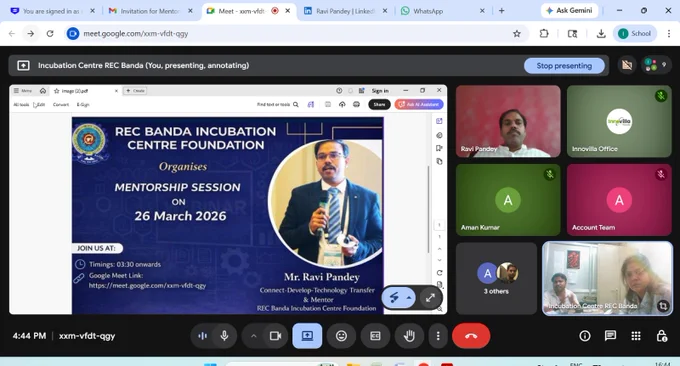680x366 pixels.
Task: Open Chrome extensions puzzle icon
Action: pyautogui.click(x=544, y=33)
